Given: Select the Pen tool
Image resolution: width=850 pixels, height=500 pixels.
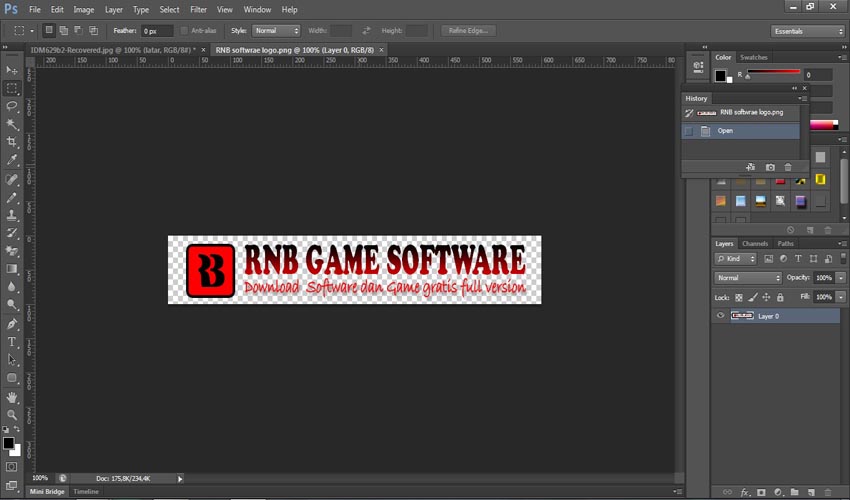Looking at the screenshot, I should [12, 324].
